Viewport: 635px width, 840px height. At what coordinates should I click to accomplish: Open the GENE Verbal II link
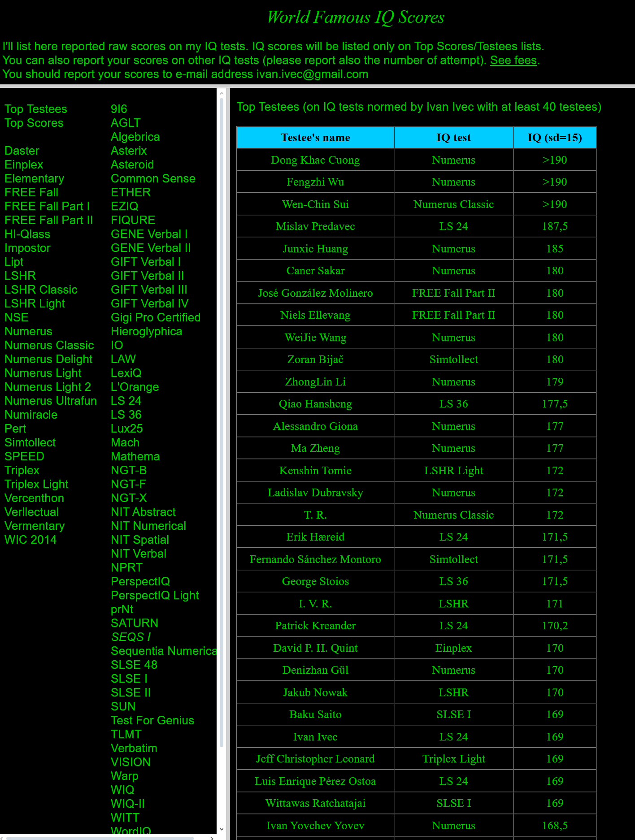[151, 248]
